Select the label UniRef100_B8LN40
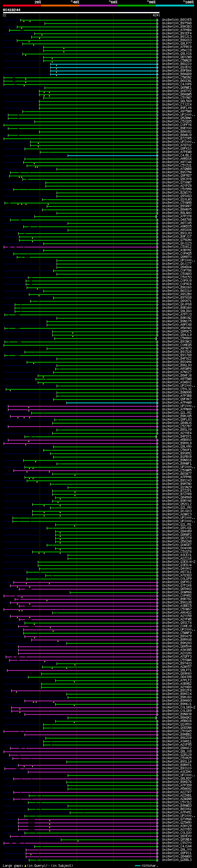 tap(177, 213)
